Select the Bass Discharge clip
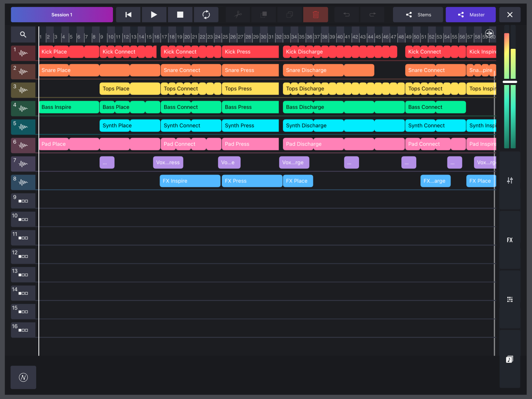 pyautogui.click(x=344, y=107)
